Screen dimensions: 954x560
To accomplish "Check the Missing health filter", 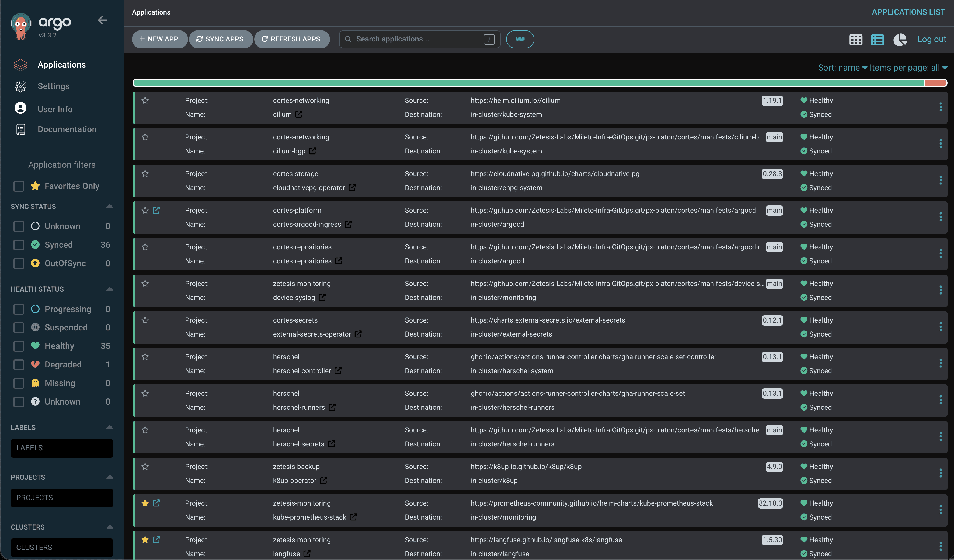I will pyautogui.click(x=19, y=383).
